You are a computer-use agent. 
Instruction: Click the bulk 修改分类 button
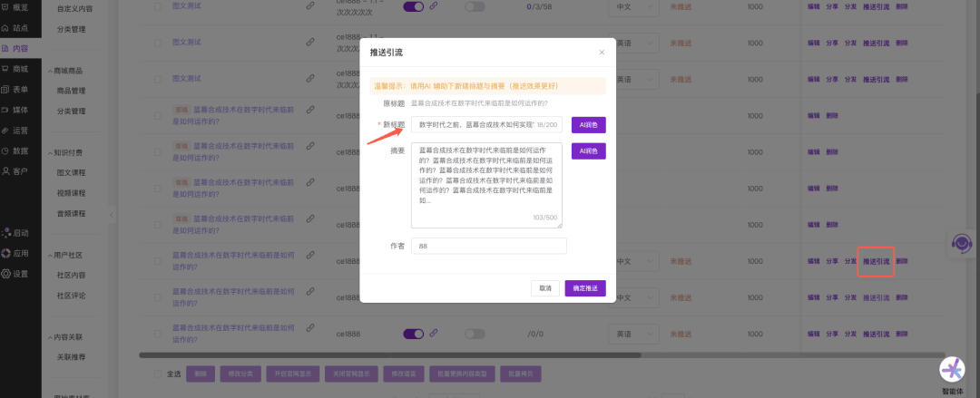[240, 374]
